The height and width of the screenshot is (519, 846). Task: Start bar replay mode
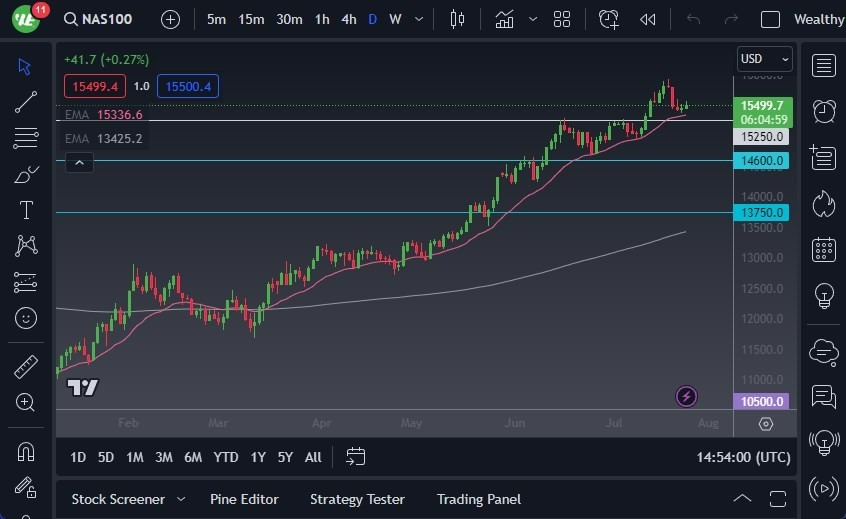point(647,20)
